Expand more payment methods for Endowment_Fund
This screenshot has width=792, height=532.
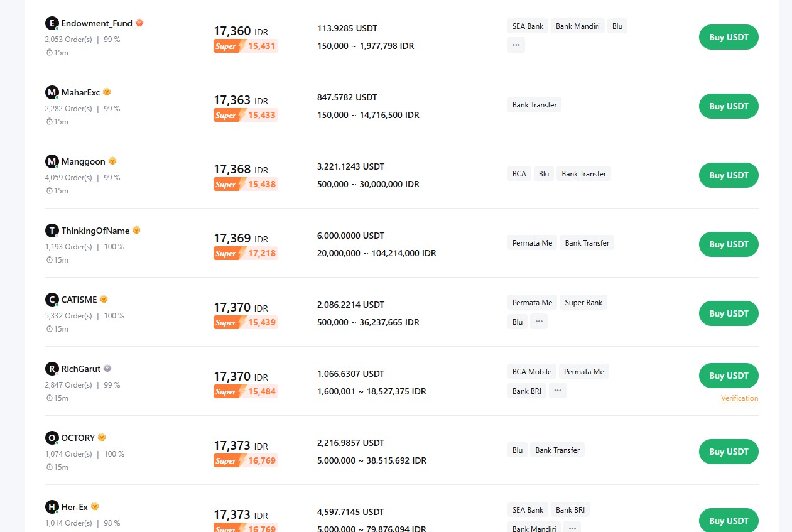coord(516,45)
